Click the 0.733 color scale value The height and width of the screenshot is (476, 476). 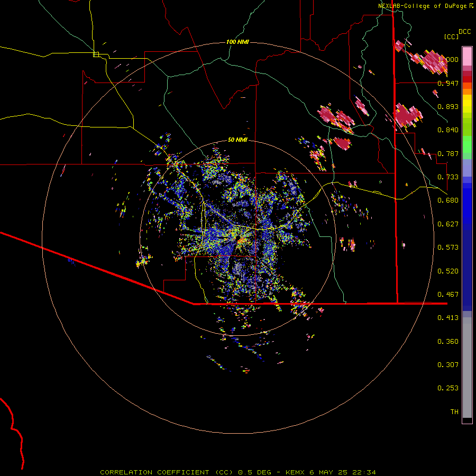pos(448,177)
